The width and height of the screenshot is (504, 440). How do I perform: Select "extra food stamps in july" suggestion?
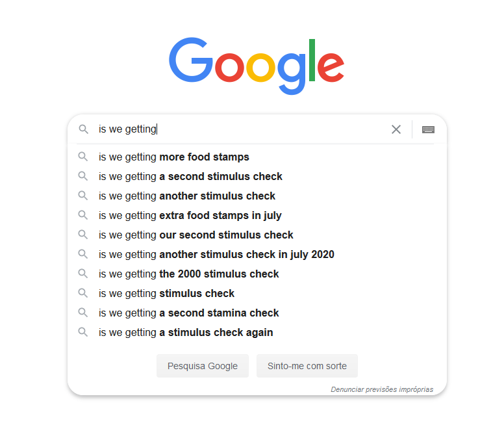click(x=190, y=215)
